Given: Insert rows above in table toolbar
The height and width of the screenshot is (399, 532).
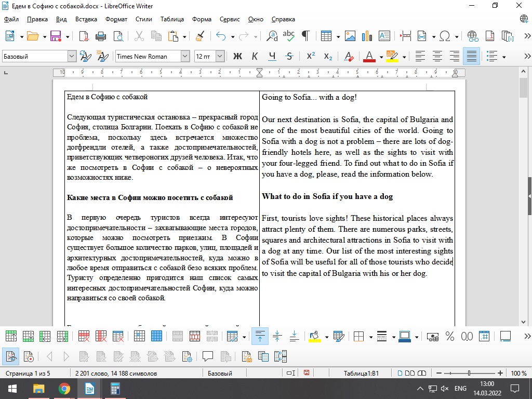Looking at the screenshot, I should click(11, 336).
